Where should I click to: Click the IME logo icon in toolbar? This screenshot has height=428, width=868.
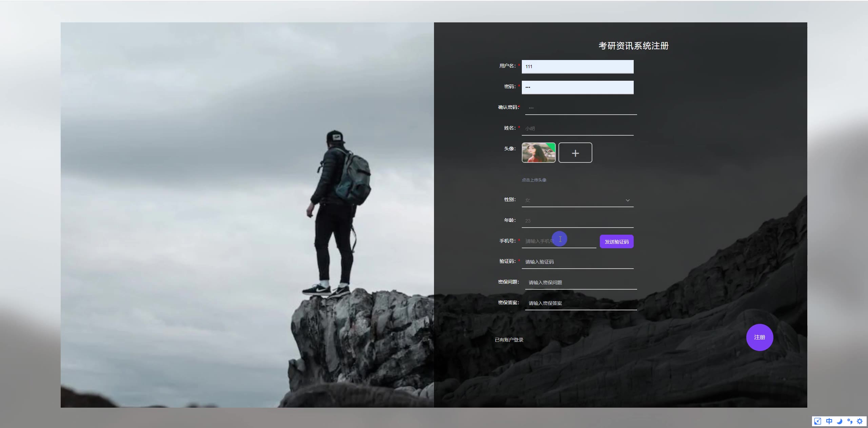click(818, 421)
